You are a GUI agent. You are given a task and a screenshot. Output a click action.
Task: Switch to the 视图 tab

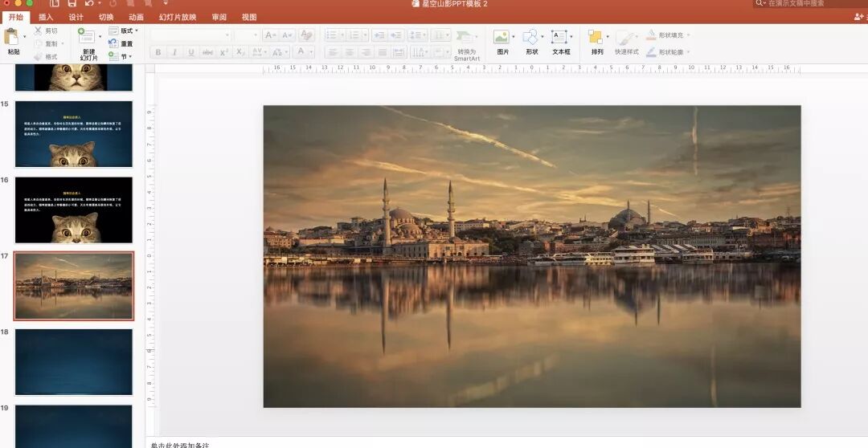click(249, 17)
